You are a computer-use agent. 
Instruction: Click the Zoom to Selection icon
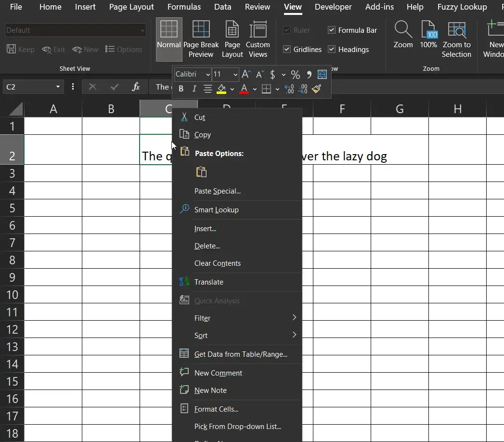tap(456, 39)
